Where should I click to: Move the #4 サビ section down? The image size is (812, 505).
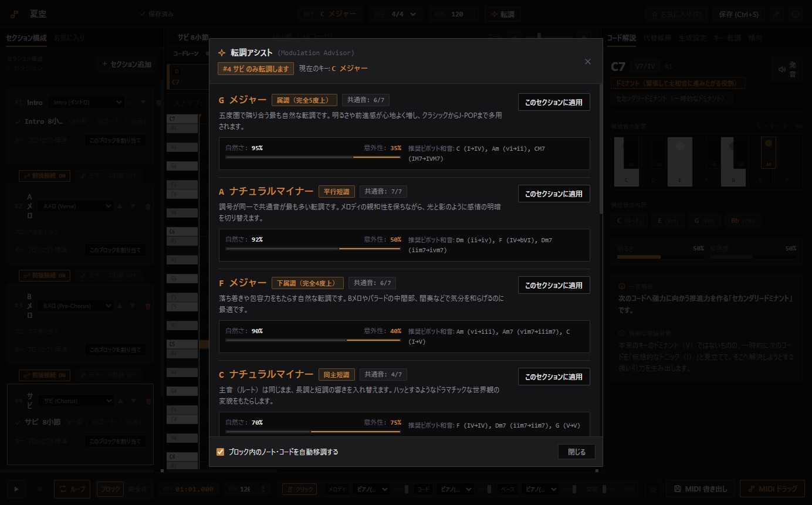[x=133, y=401]
